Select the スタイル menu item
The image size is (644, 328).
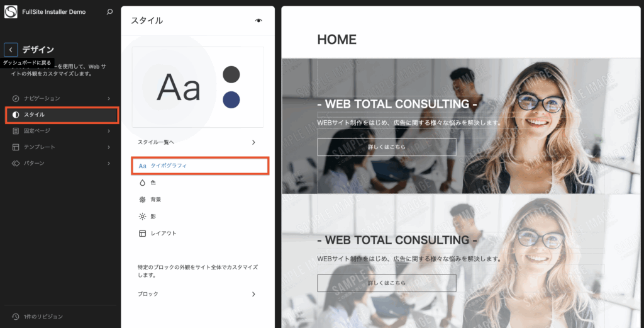(62, 115)
